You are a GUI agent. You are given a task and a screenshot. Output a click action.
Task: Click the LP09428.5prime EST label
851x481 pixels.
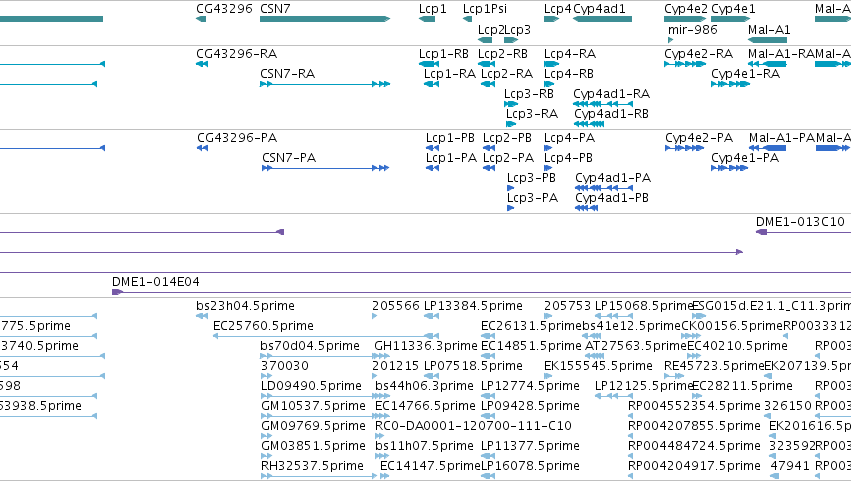[531, 407]
